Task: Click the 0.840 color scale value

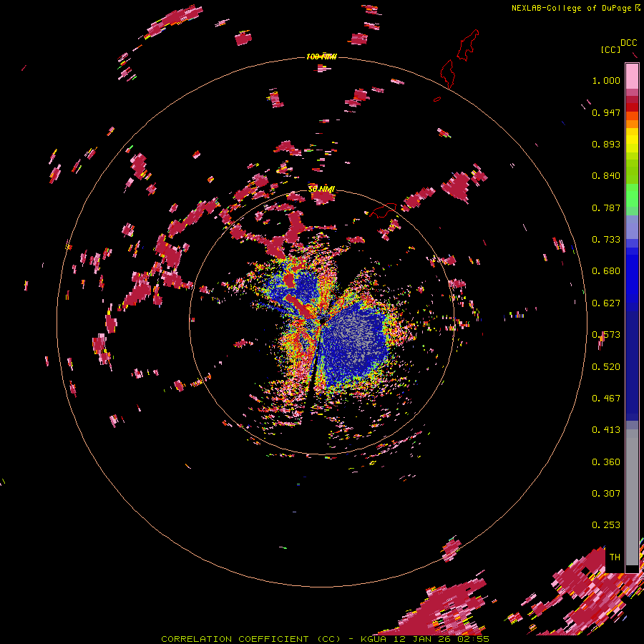Action: (606, 176)
